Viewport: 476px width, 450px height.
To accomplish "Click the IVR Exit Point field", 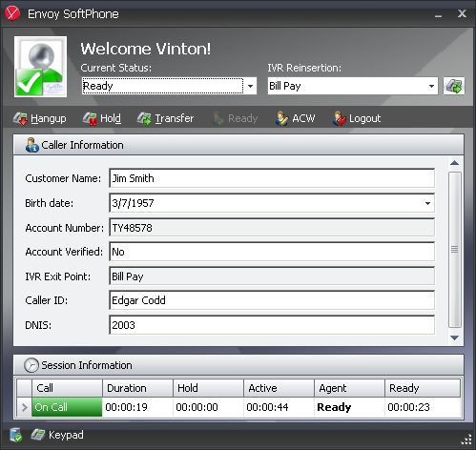I will coord(272,276).
